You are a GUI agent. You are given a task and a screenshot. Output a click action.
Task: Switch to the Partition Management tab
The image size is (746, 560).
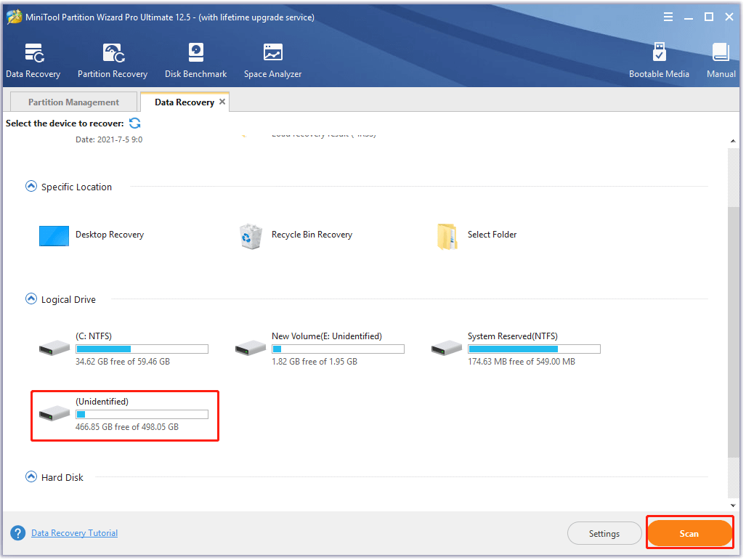coord(74,102)
